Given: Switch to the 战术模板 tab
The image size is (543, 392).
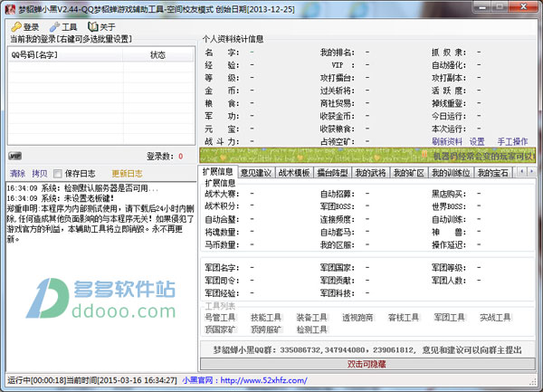Looking at the screenshot, I should click(294, 172).
